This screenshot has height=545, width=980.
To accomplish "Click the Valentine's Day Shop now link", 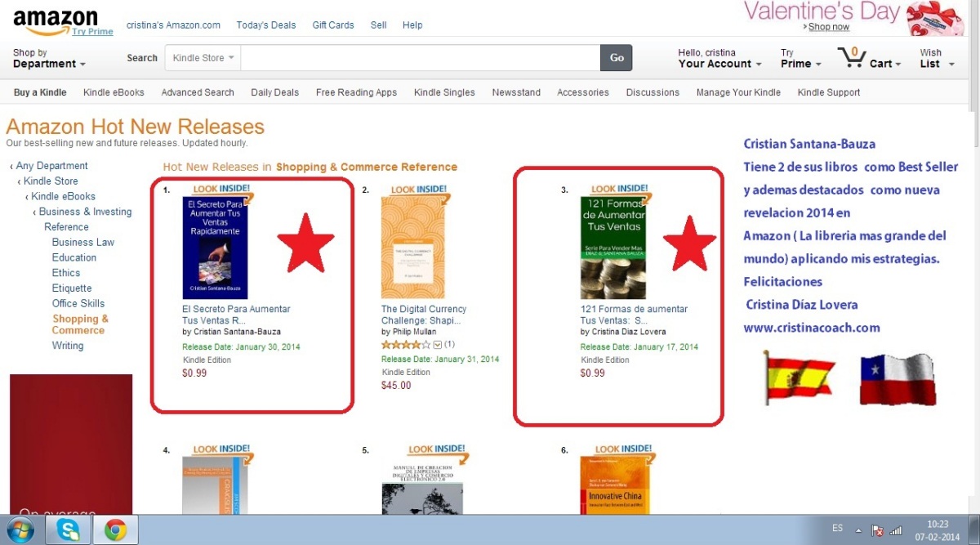I will point(828,27).
